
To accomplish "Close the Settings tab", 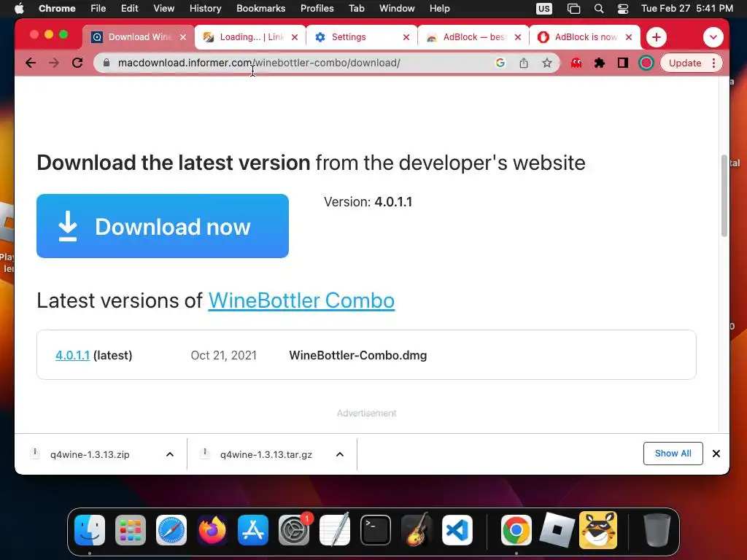I will pyautogui.click(x=406, y=37).
